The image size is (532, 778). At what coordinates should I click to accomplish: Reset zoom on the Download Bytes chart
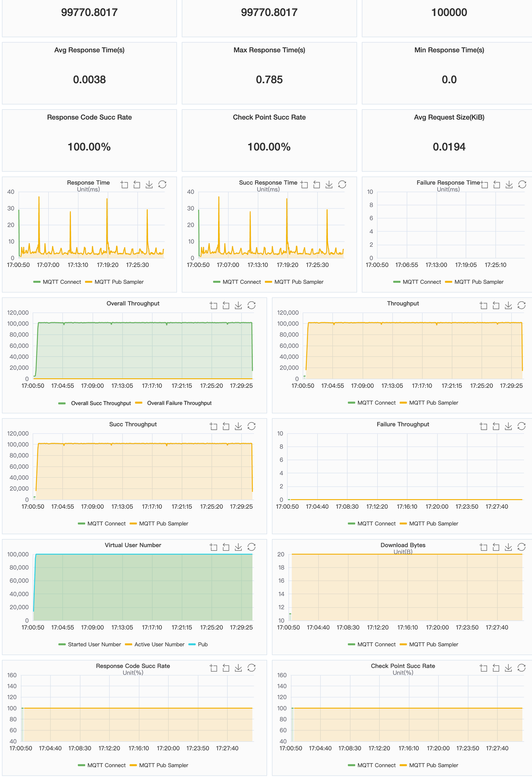coord(496,547)
